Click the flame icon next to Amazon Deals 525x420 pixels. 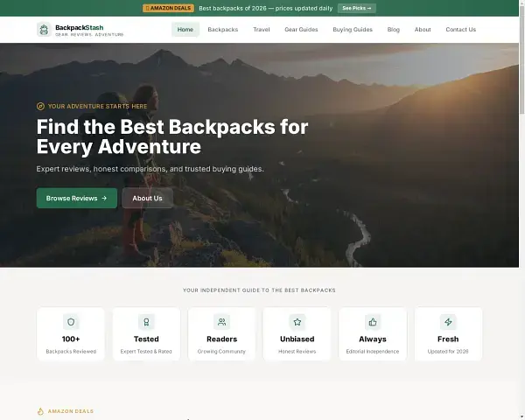[x=40, y=410]
